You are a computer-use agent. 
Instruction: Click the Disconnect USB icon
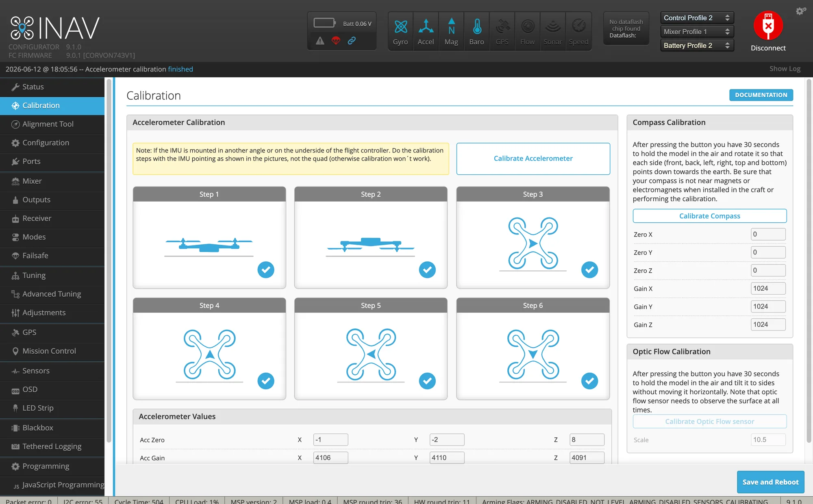pyautogui.click(x=768, y=25)
